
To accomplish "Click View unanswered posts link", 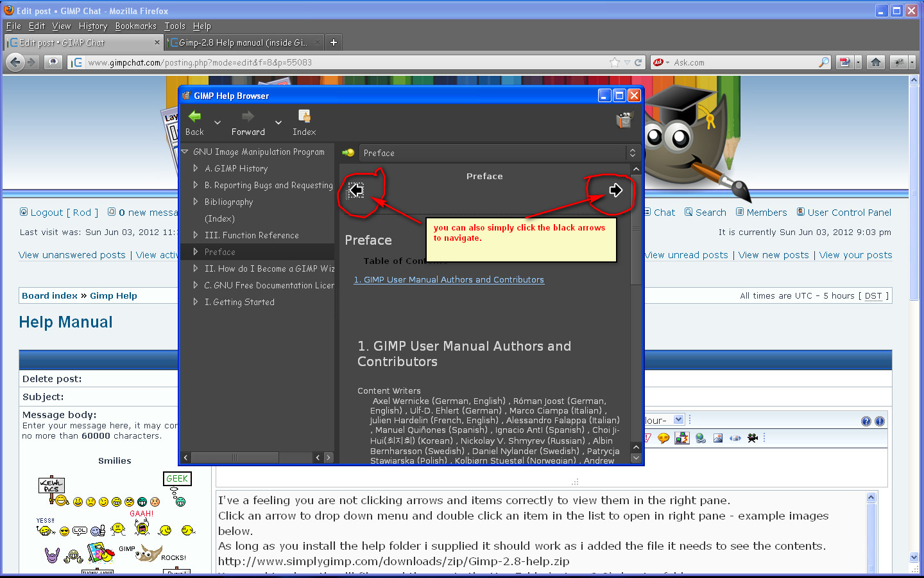I will point(72,255).
